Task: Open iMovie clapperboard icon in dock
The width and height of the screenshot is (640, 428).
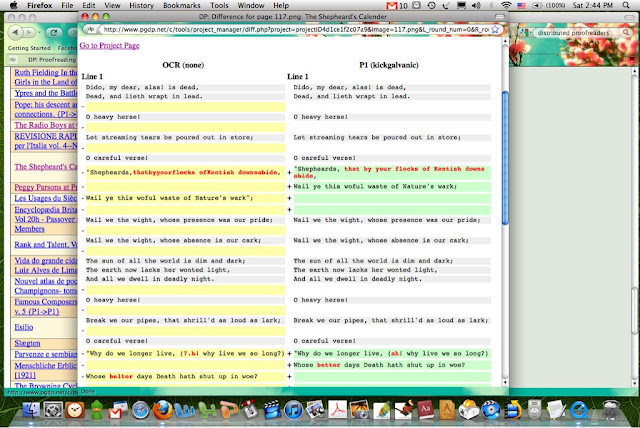Action: tap(271, 410)
